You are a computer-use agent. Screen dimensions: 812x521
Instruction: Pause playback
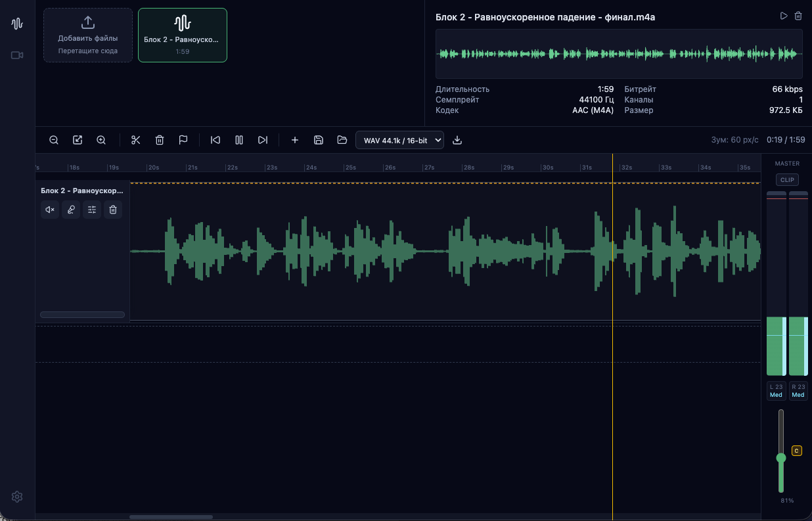239,140
